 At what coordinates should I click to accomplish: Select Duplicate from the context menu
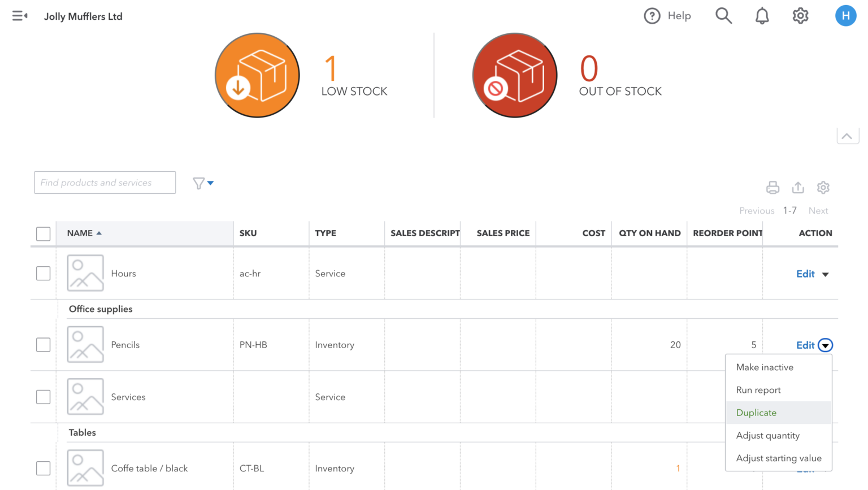coord(756,413)
